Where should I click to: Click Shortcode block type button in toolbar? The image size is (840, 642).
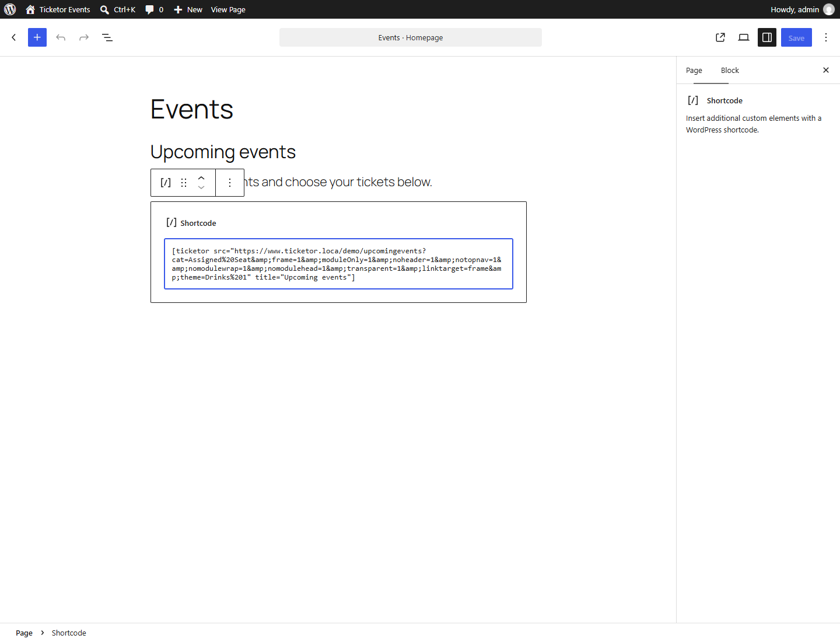click(x=166, y=183)
